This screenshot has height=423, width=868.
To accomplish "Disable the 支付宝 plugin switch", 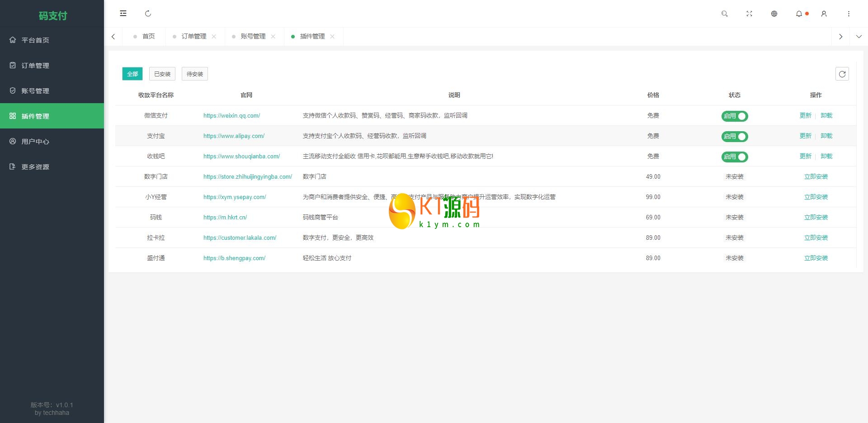I will (x=734, y=137).
